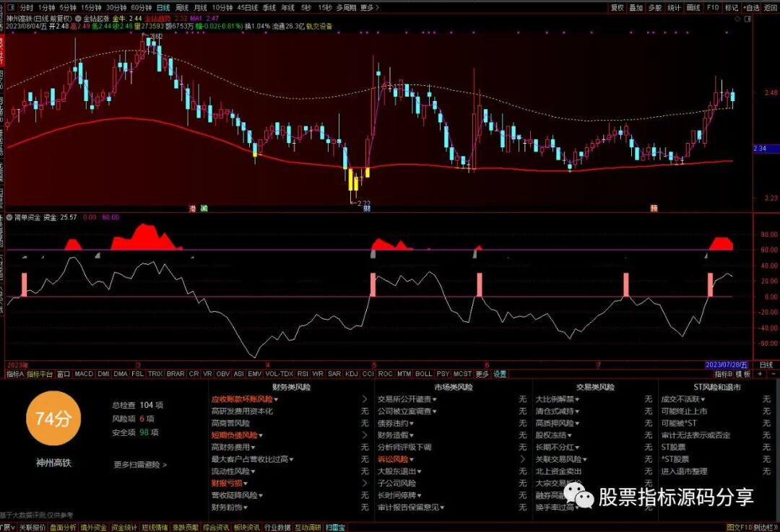This screenshot has height=532, width=780.
Task: Click the 标记 mark button
Action: tap(732, 7)
